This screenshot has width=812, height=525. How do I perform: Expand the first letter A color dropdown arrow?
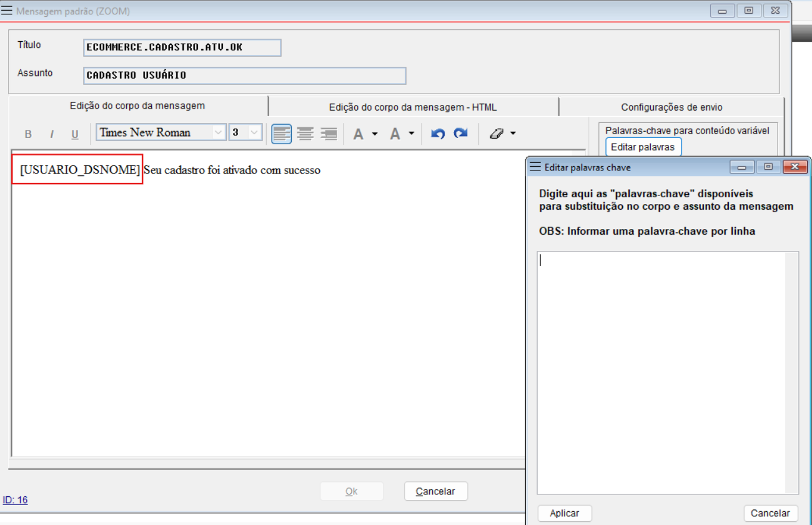point(375,134)
